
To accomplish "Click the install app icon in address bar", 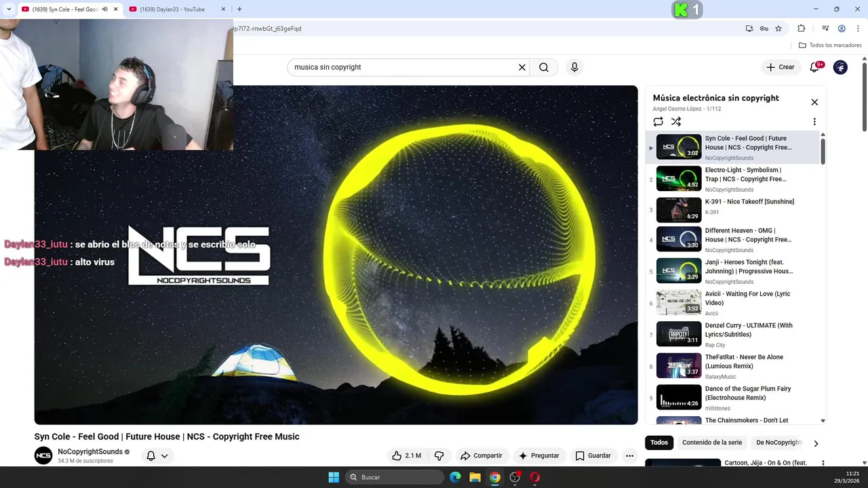I will (x=749, y=28).
